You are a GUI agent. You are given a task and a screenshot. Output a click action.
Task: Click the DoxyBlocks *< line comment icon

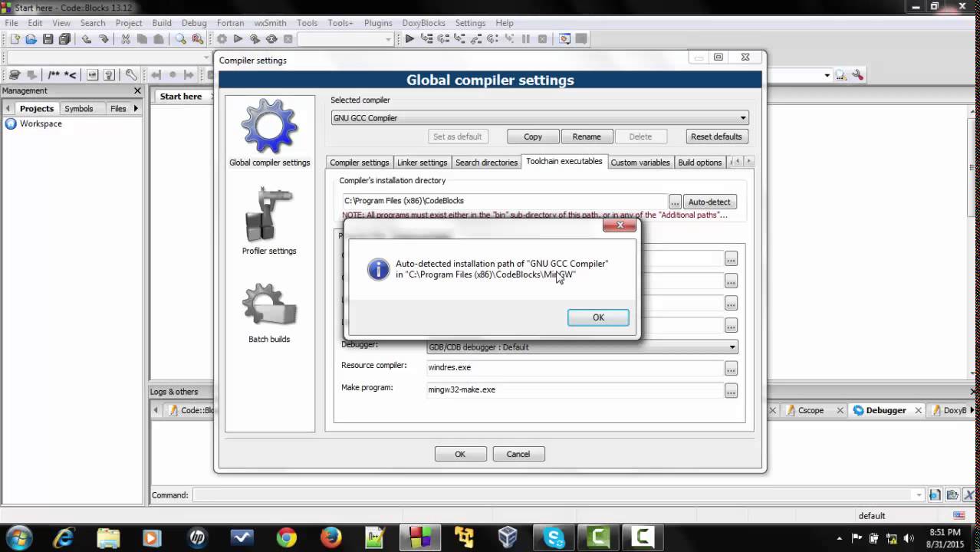point(70,74)
